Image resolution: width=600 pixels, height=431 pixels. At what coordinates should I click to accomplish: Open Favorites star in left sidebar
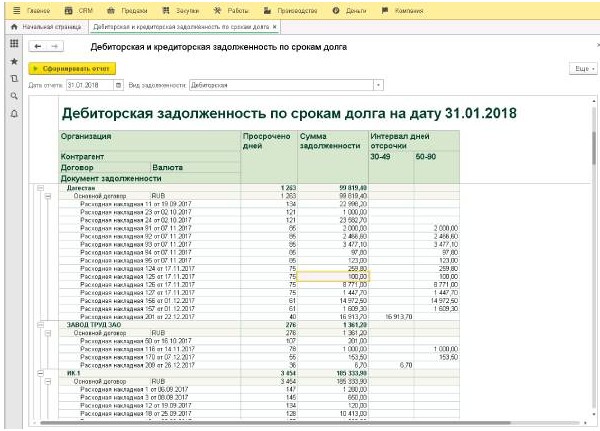pyautogui.click(x=13, y=62)
